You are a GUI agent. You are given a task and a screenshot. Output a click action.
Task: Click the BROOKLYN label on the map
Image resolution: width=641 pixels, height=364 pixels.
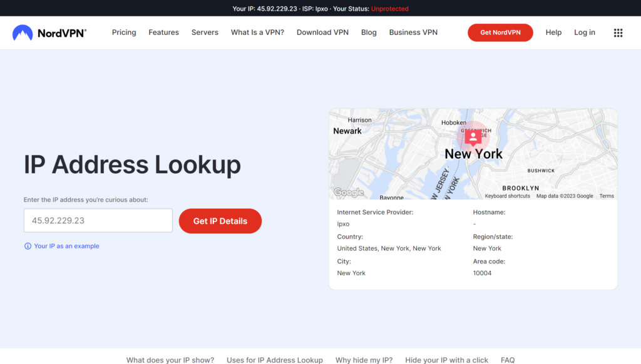pos(520,188)
